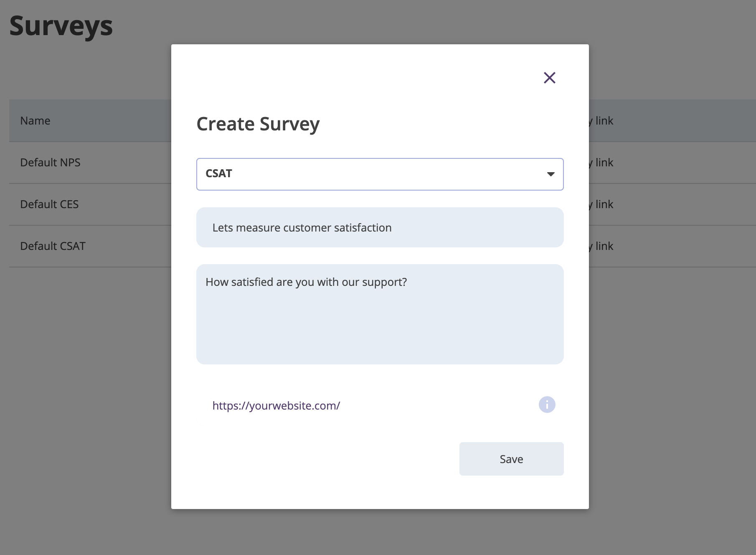Click the dimmed backdrop below the surveys table
The width and height of the screenshot is (756, 555).
[84, 376]
